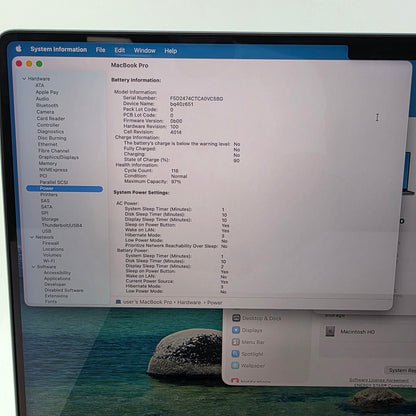Screen dimensions: 416x416
Task: Select Parallel SCSI in the sidebar
Action: tap(54, 182)
